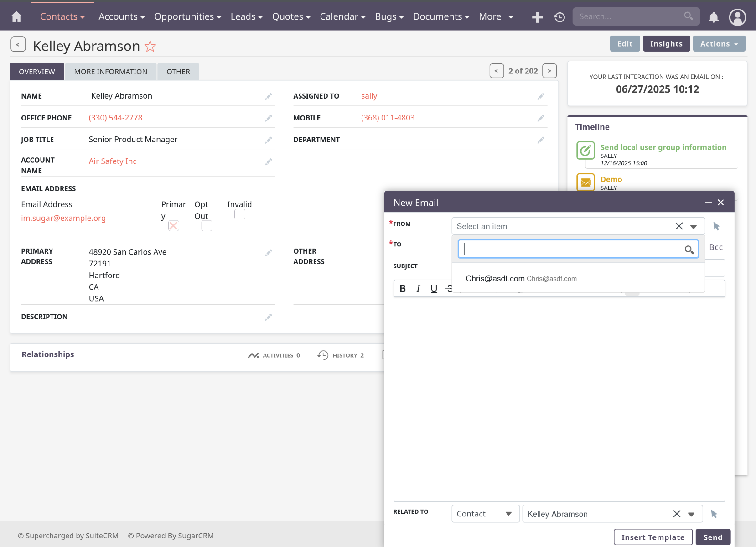Open the Opportunities menu
Image resolution: width=756 pixels, height=547 pixels.
(187, 17)
